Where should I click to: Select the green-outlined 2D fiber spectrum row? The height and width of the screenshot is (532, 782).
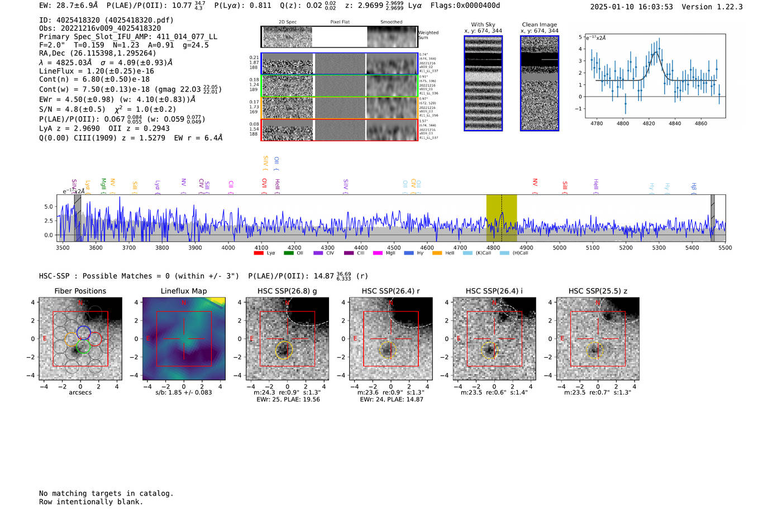339,86
